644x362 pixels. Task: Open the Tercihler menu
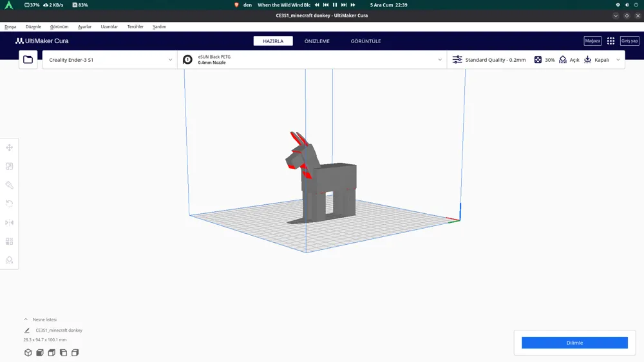[x=135, y=26]
